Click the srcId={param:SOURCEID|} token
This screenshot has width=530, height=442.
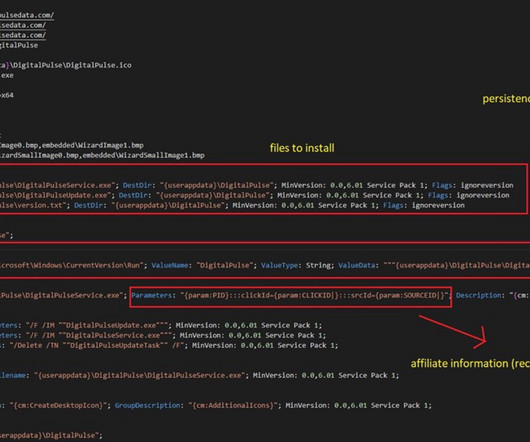397,295
